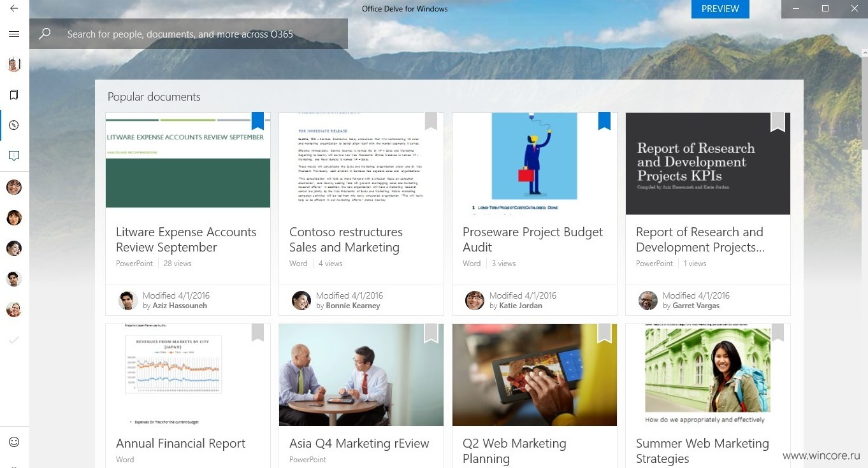This screenshot has height=468, width=868.
Task: Click author name Bonnie Kearney
Action: click(x=353, y=306)
